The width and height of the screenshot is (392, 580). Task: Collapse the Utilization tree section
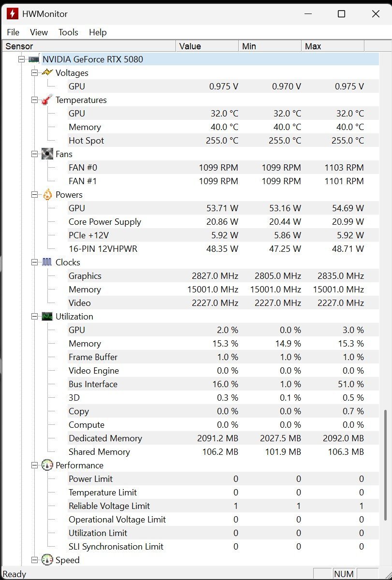34,317
